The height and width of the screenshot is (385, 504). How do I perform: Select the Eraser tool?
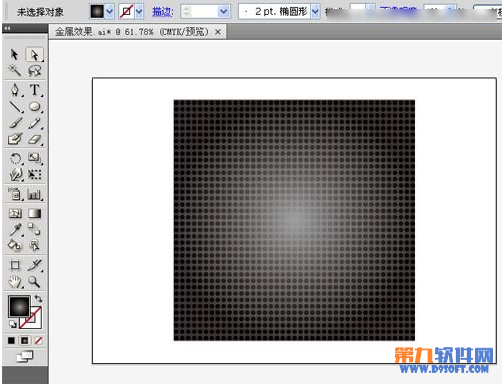coord(35,139)
